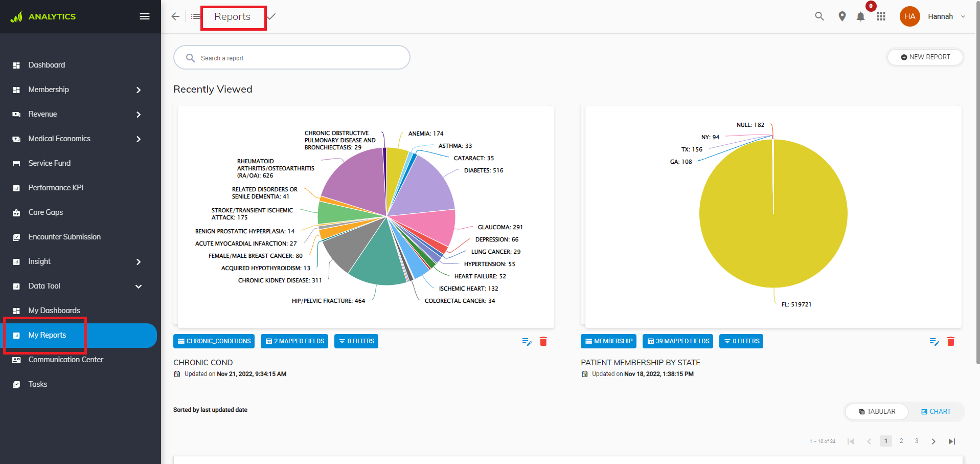Click the NEW REPORT button
Viewport: 980px width, 464px height.
point(925,57)
